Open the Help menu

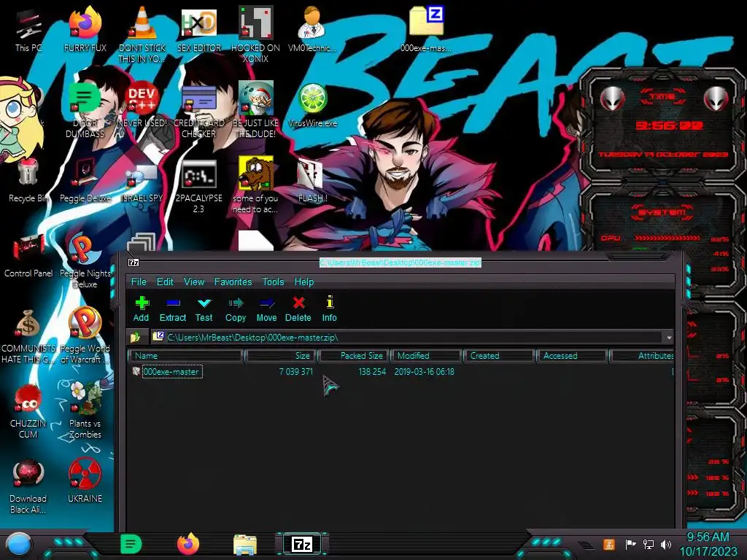(x=304, y=281)
